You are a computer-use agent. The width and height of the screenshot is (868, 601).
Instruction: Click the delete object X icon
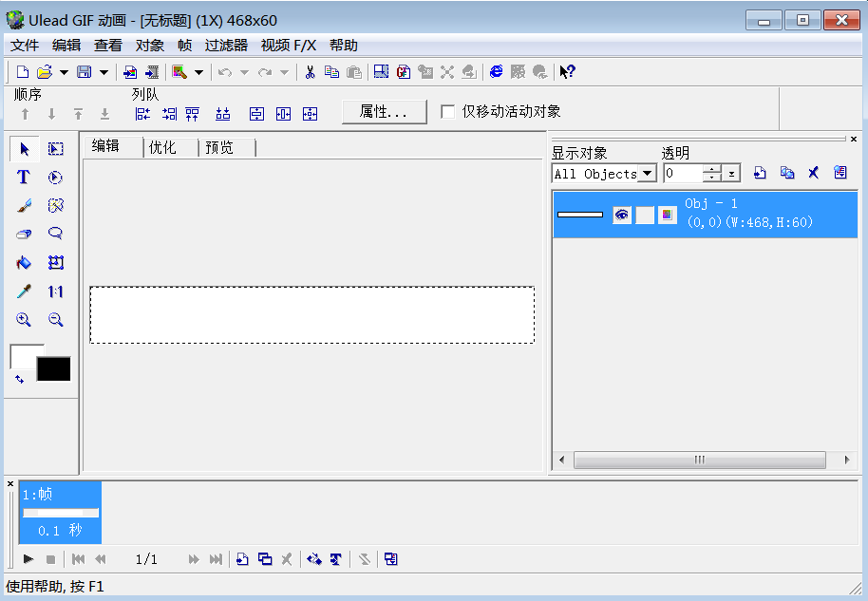(813, 173)
